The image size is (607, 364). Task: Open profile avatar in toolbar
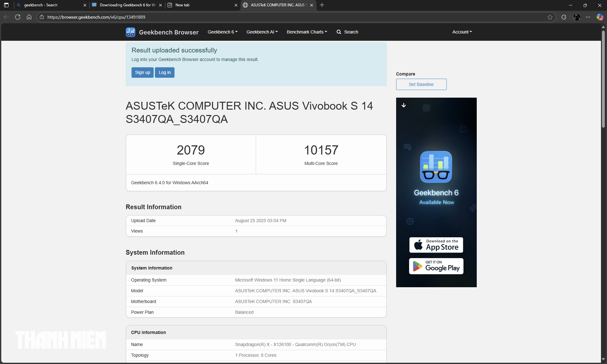tap(577, 17)
